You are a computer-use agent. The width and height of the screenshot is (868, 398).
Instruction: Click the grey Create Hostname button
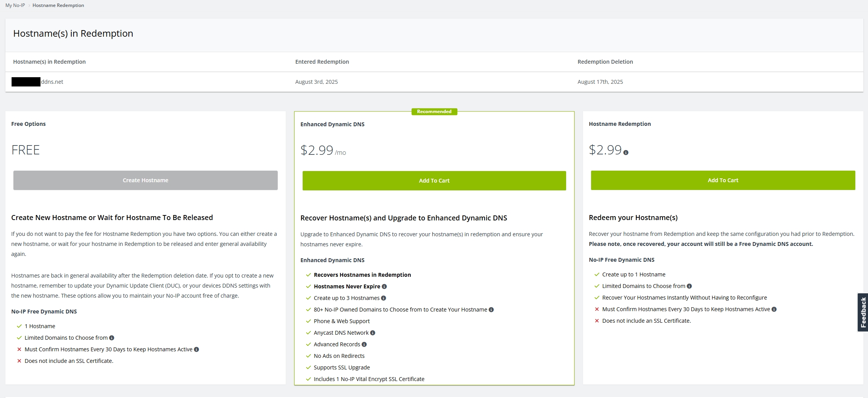[x=145, y=180]
